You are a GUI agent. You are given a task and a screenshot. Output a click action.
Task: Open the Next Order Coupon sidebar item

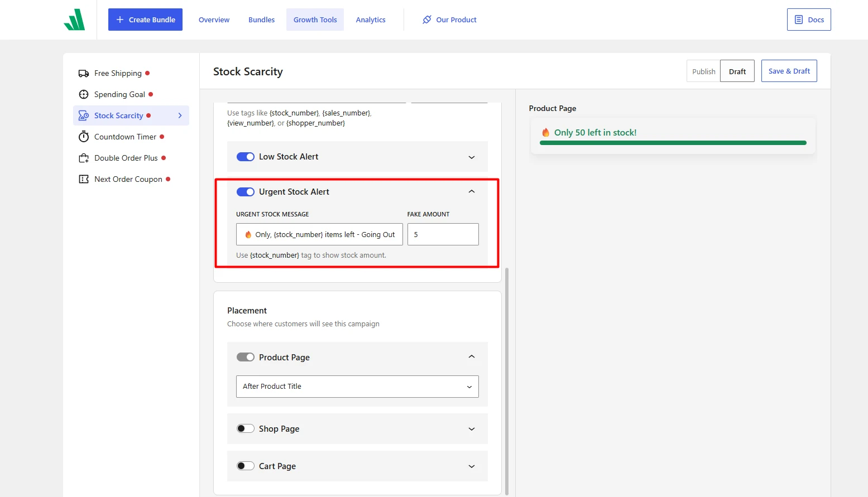tap(131, 179)
